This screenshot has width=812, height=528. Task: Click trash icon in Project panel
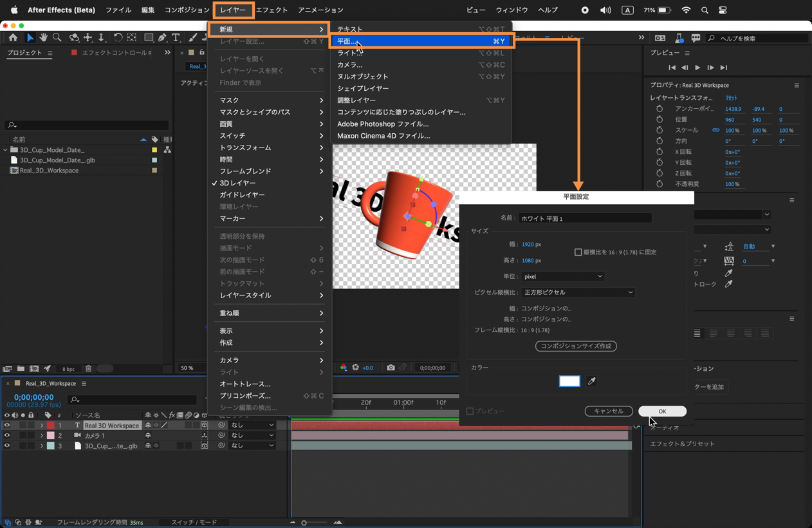pyautogui.click(x=89, y=369)
